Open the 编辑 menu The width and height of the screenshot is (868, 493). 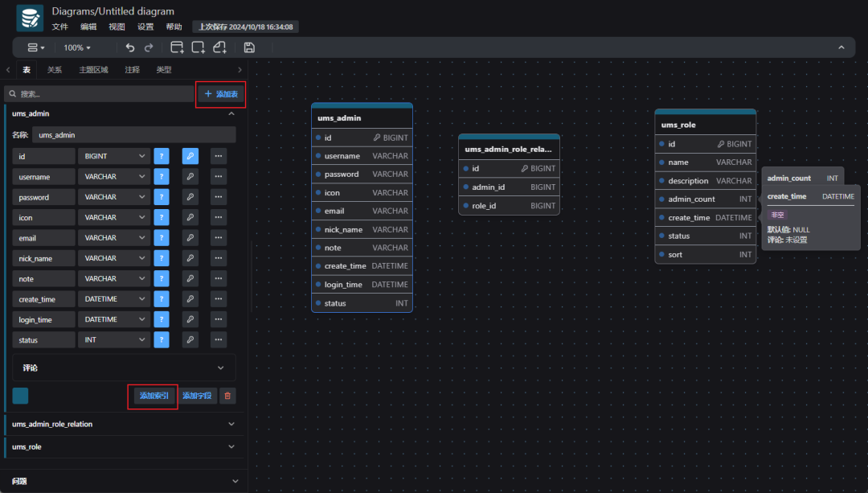click(88, 27)
